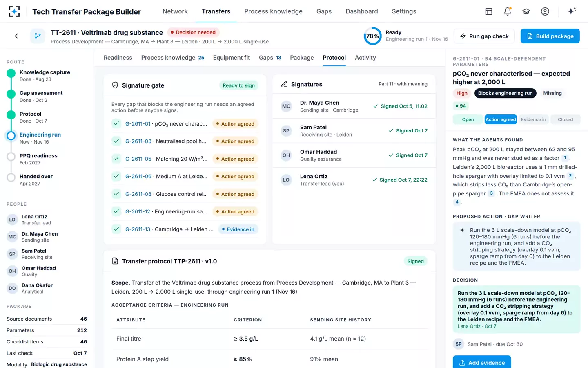The width and height of the screenshot is (588, 368).
Task: Click the transfer branch icon beside TT-2611
Action: coord(38,36)
